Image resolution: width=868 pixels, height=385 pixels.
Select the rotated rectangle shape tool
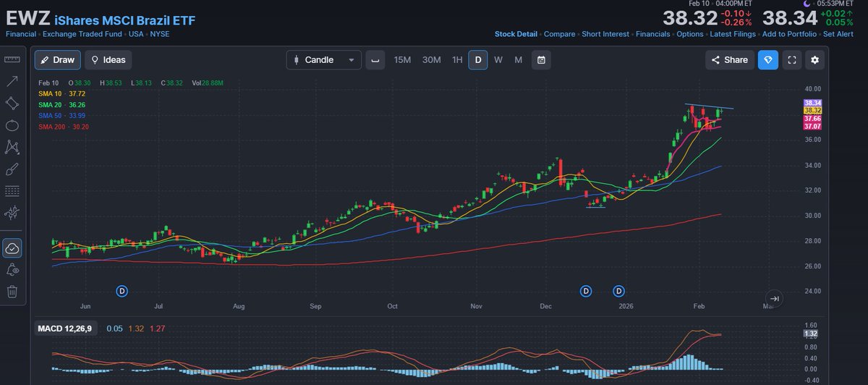coord(12,103)
